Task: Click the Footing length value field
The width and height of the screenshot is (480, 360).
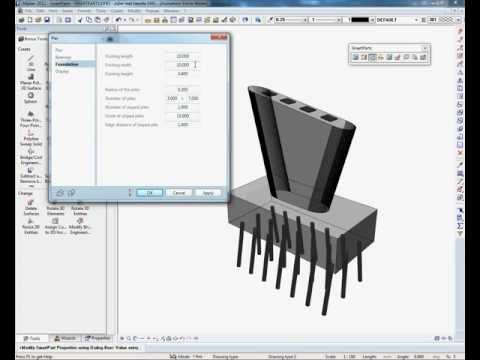Action: pyautogui.click(x=183, y=56)
